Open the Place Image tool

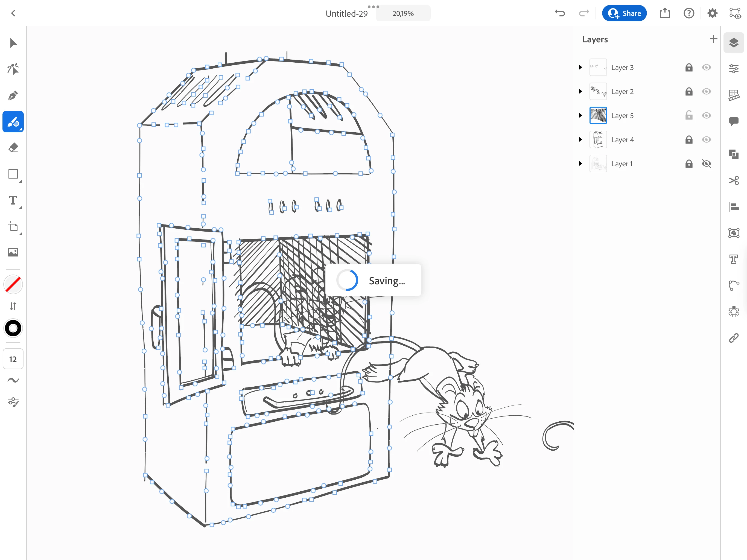pyautogui.click(x=13, y=252)
